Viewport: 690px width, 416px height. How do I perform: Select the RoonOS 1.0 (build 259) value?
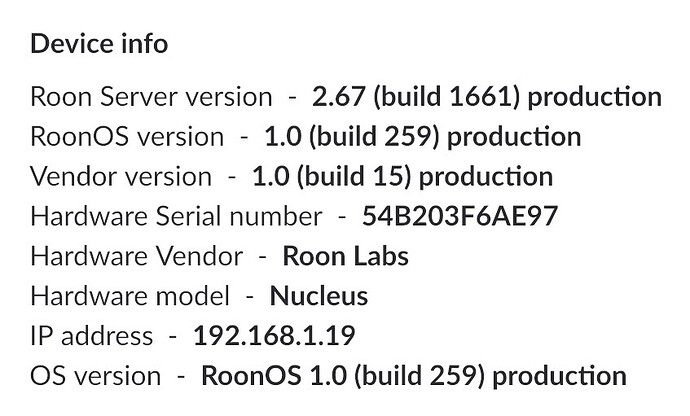(422, 137)
